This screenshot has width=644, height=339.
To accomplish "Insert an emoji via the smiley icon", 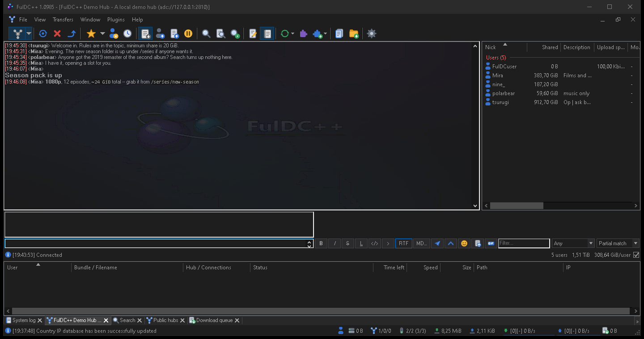I will pos(464,243).
